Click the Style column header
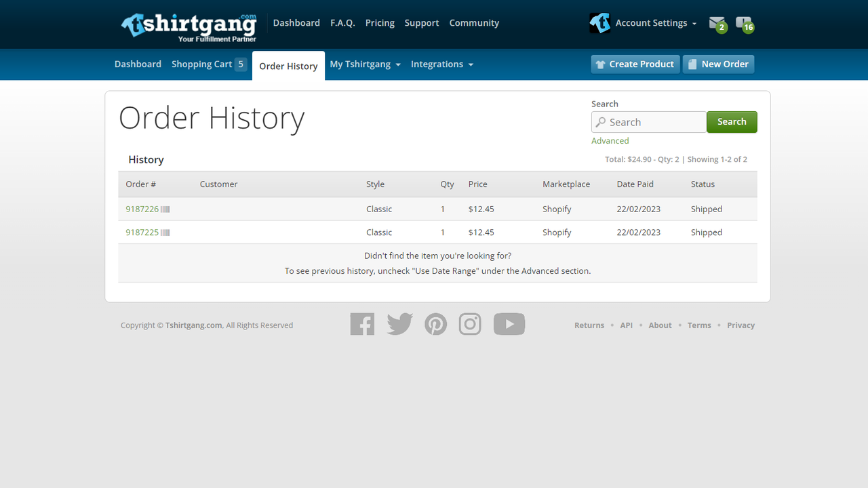868x488 pixels. [375, 184]
